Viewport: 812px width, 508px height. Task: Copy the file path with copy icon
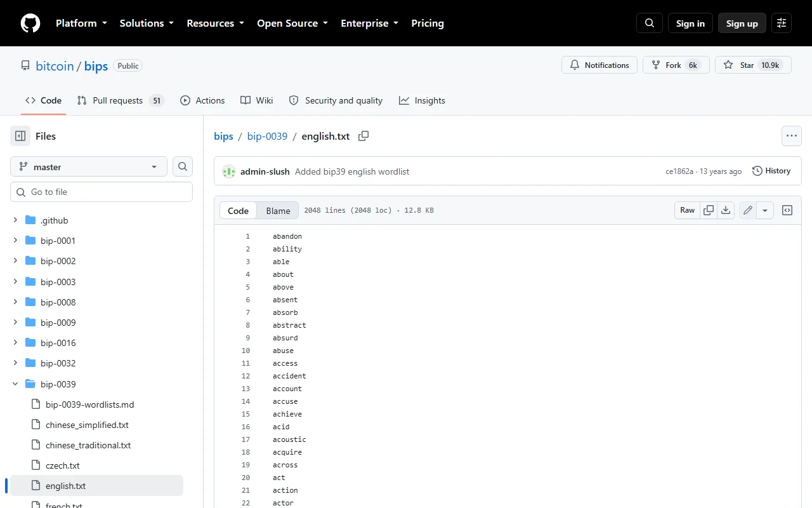(363, 136)
